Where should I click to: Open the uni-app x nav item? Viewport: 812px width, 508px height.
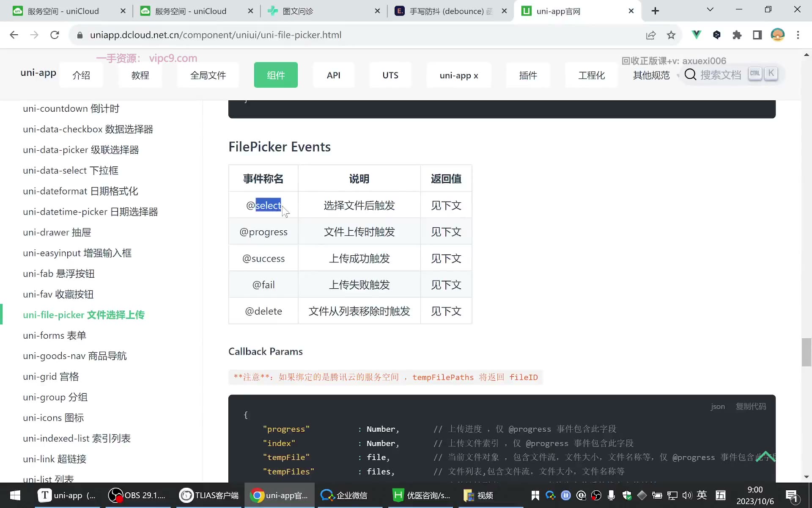point(459,75)
